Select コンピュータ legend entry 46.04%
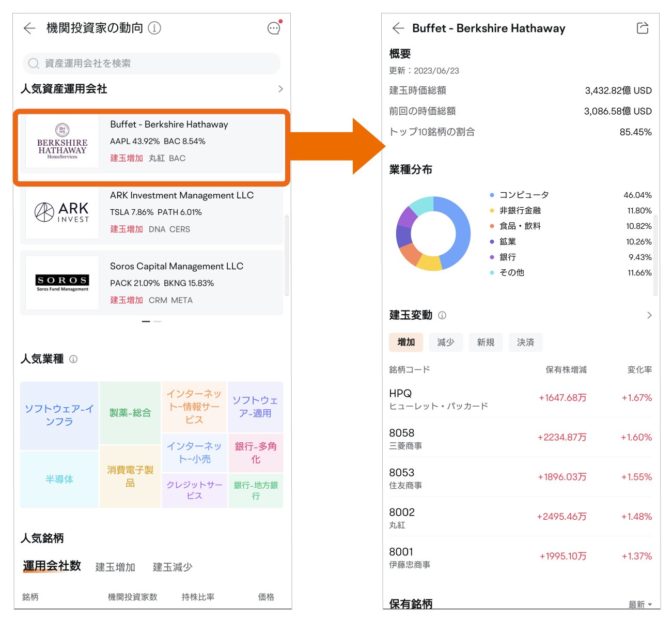The image size is (672, 620). [x=570, y=195]
